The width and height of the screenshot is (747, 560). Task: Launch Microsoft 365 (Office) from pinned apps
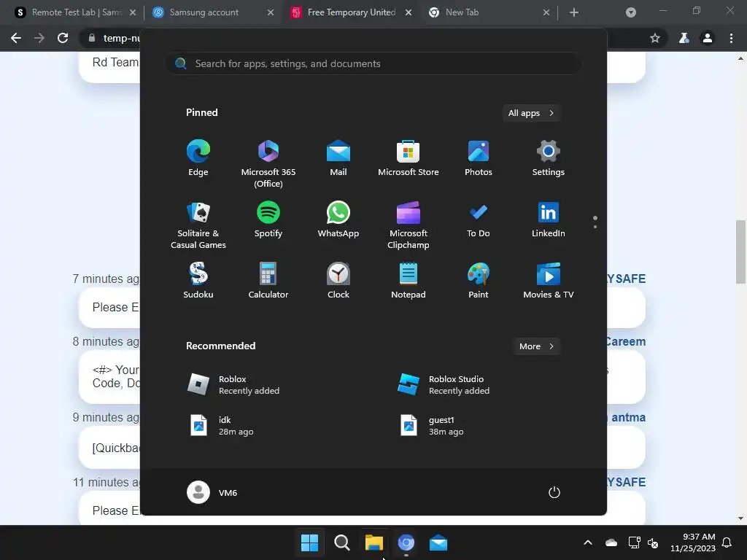(268, 164)
